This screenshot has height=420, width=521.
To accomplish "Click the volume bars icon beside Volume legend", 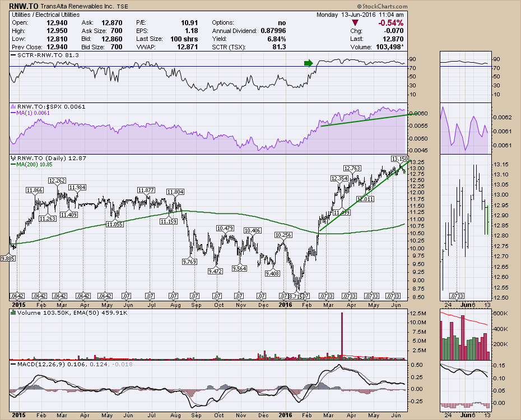I will (x=13, y=312).
